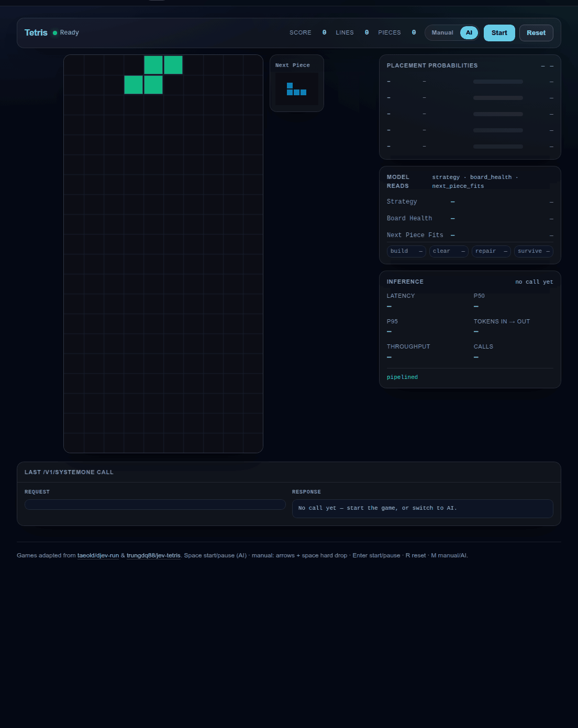
Task: Click the 'no call yet' status text
Action: [x=534, y=282]
